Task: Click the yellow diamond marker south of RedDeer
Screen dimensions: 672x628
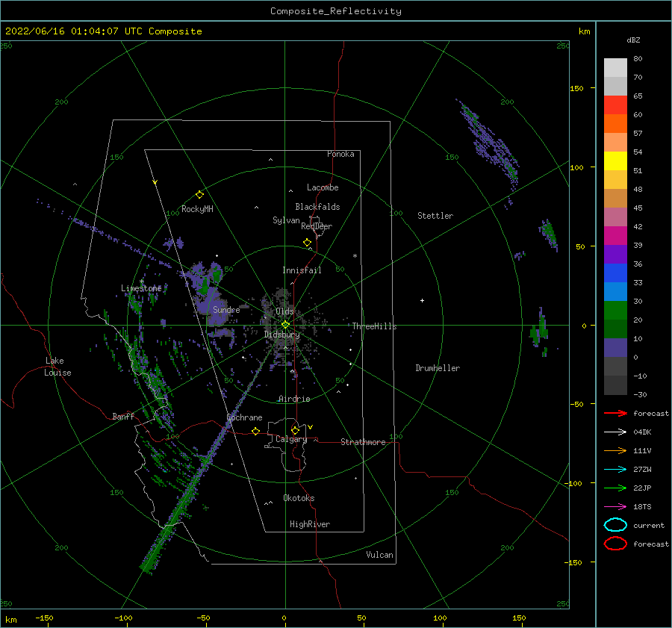Action: [308, 243]
